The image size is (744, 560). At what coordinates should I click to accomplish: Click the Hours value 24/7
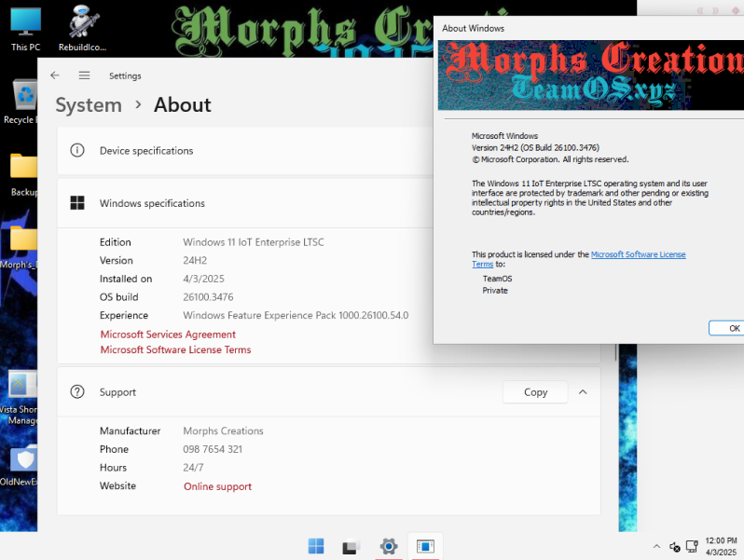click(193, 468)
